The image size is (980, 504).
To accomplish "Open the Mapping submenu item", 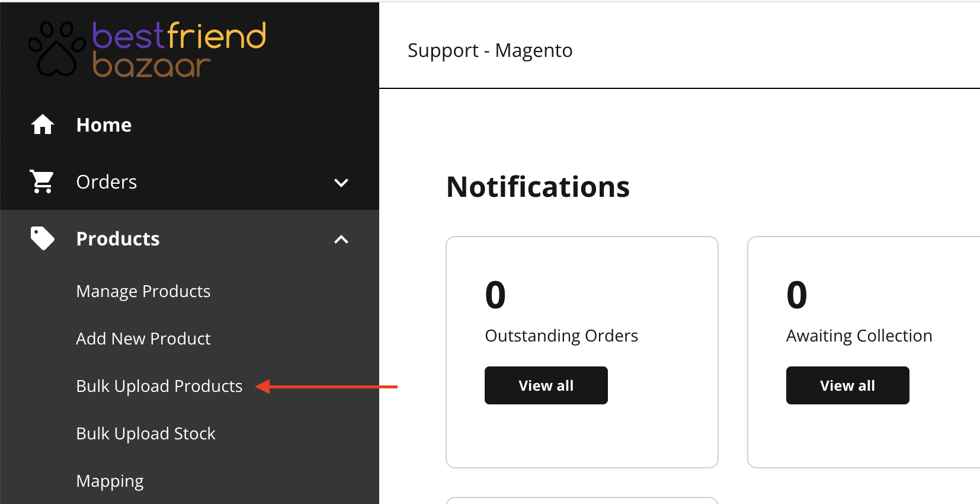I will [x=110, y=481].
